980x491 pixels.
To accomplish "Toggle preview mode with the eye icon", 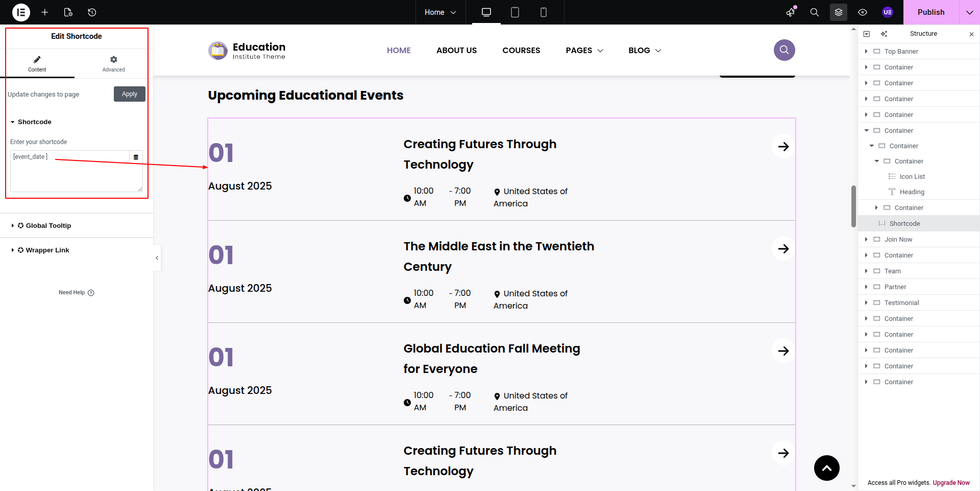I will (x=863, y=12).
